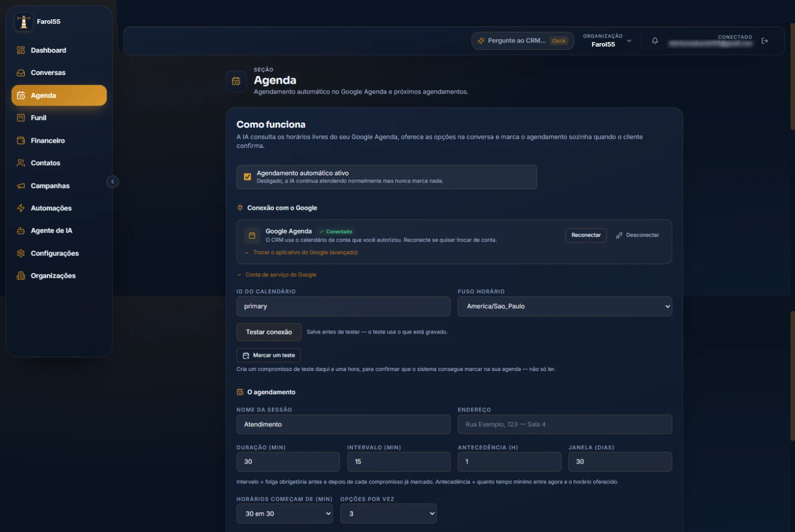Click the sparkle icon in Pergunte ao CRM

point(481,41)
